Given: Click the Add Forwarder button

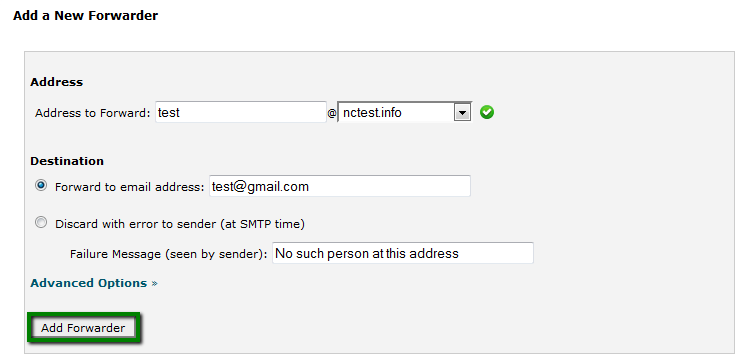Looking at the screenshot, I should pos(83,328).
